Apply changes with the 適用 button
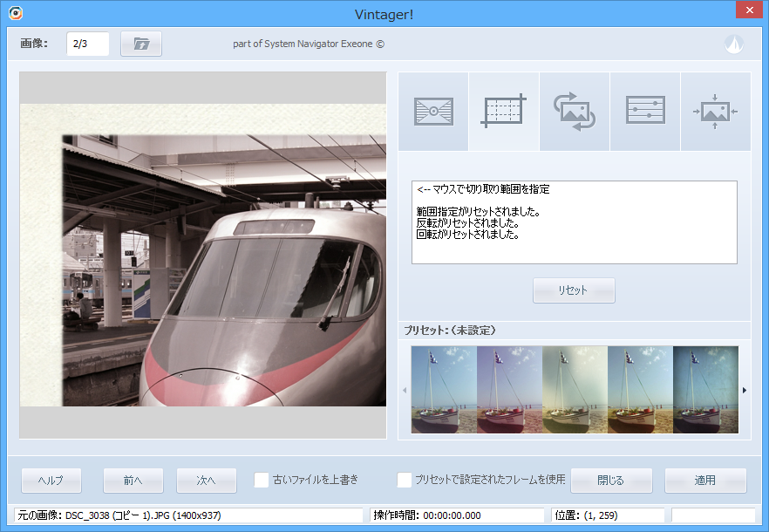Image resolution: width=769 pixels, height=532 pixels. [x=705, y=480]
